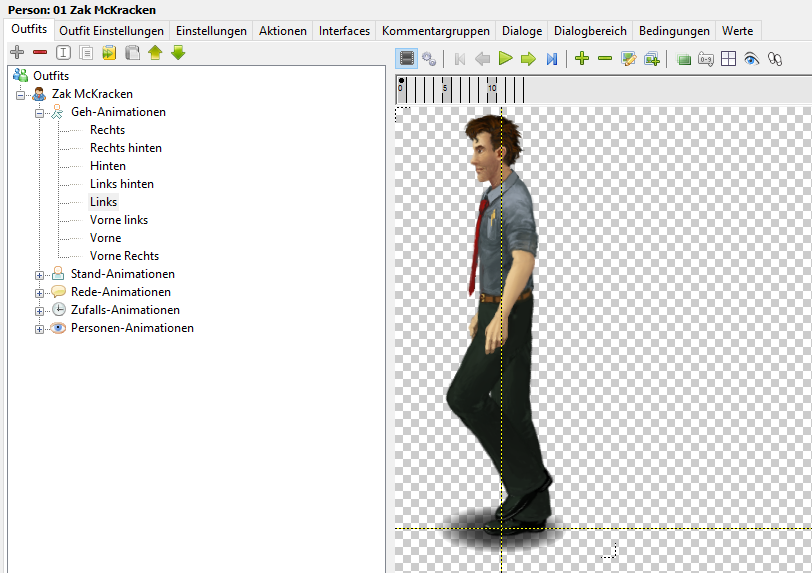Select the Vorne walk animation

coord(106,238)
